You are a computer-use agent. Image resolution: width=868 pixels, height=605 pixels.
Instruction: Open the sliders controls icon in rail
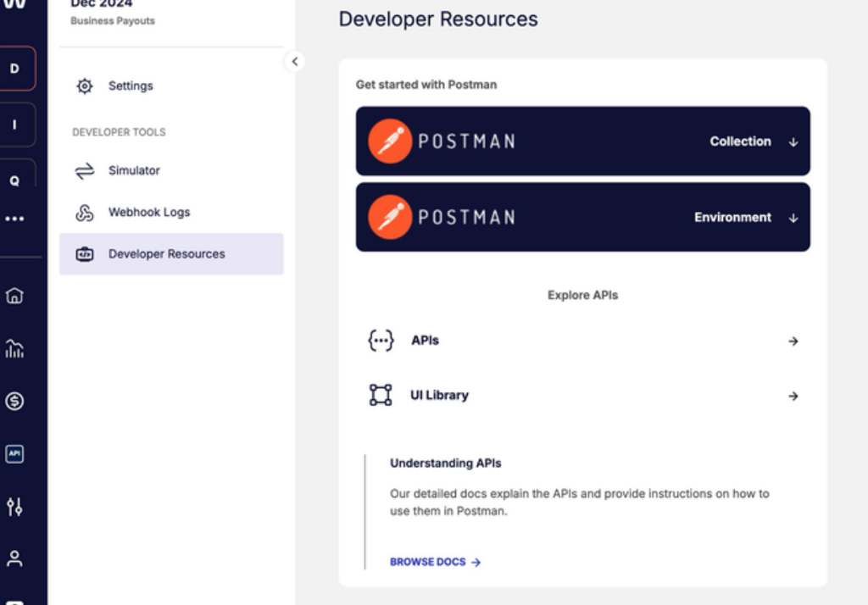pyautogui.click(x=14, y=507)
